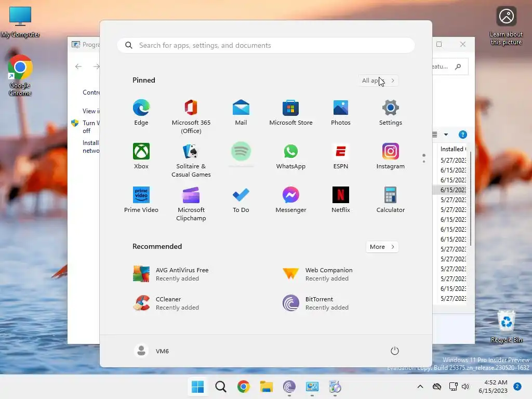The image size is (532, 399).
Task: Click the search magnifier in Programs window
Action: 458,66
